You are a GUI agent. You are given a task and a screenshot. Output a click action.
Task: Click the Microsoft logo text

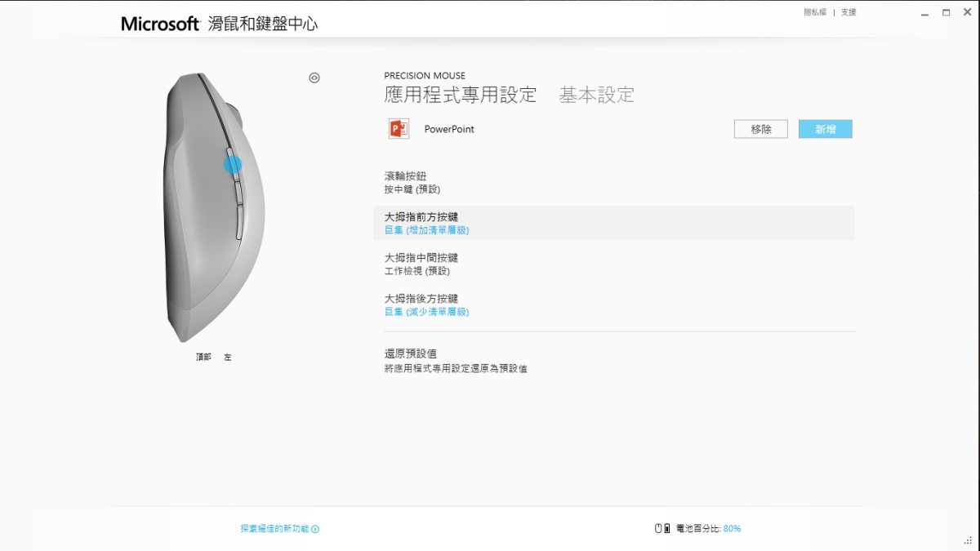tap(160, 24)
